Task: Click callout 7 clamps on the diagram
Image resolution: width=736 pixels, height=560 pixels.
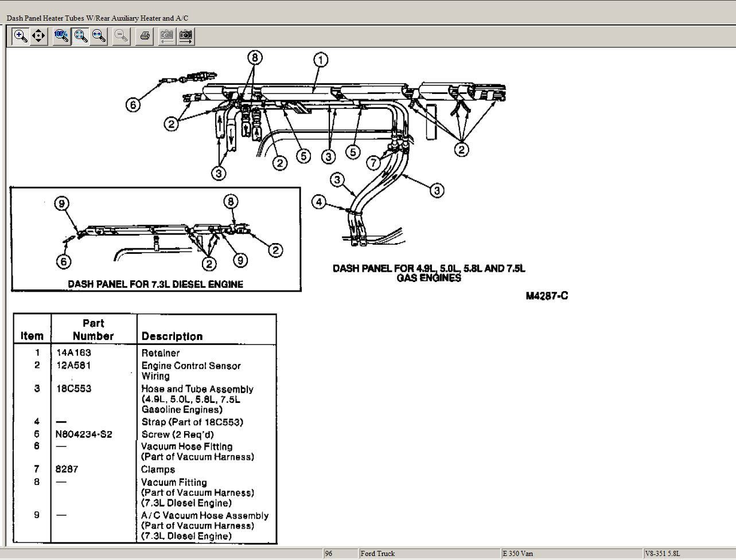Action: pyautogui.click(x=373, y=163)
